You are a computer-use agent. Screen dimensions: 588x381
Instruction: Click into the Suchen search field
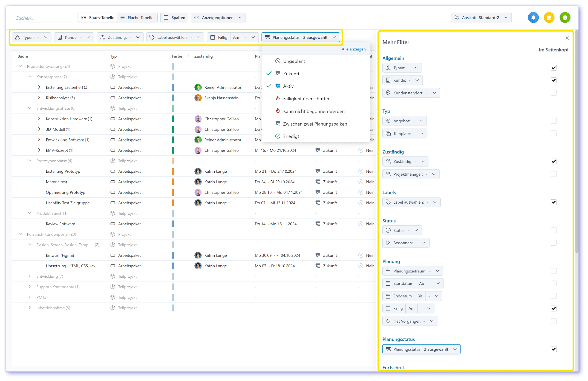coord(43,18)
